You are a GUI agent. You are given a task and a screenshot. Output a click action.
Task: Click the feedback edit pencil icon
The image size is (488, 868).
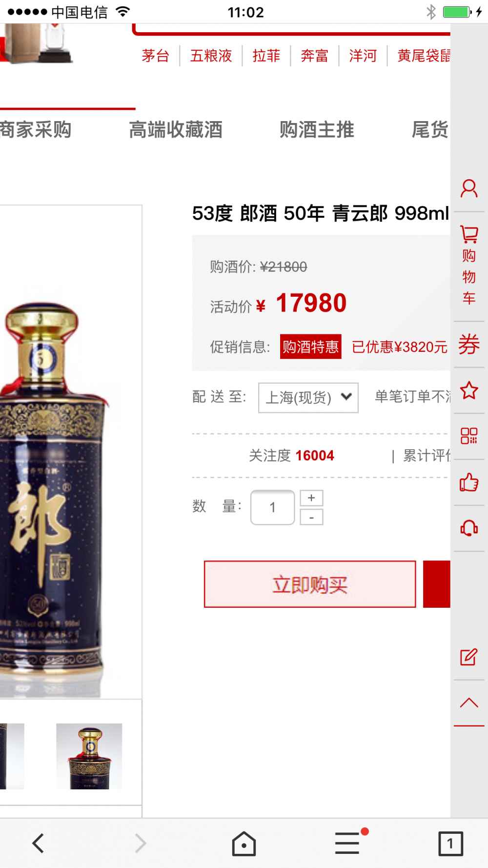point(468,657)
